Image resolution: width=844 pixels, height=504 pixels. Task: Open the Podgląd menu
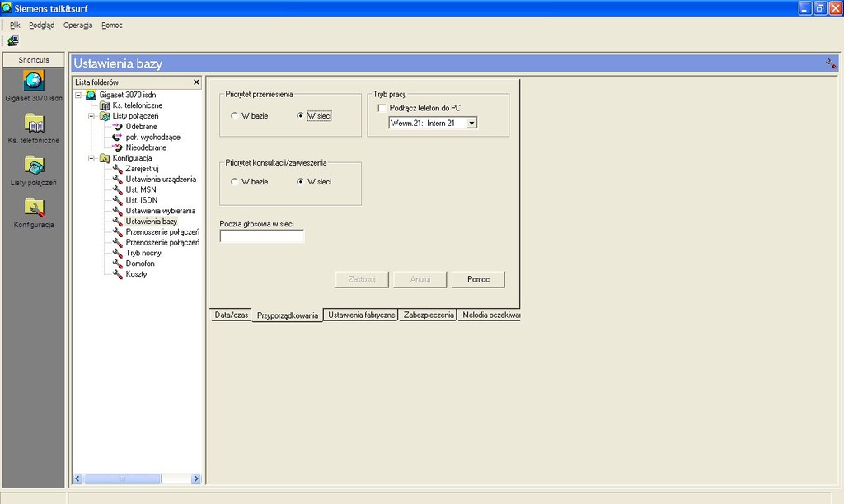click(41, 26)
